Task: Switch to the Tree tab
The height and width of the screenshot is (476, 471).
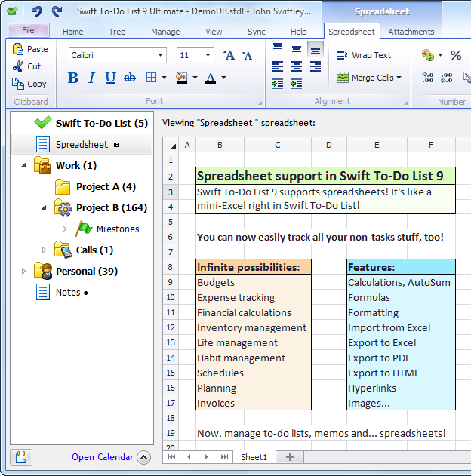Action: [x=117, y=32]
